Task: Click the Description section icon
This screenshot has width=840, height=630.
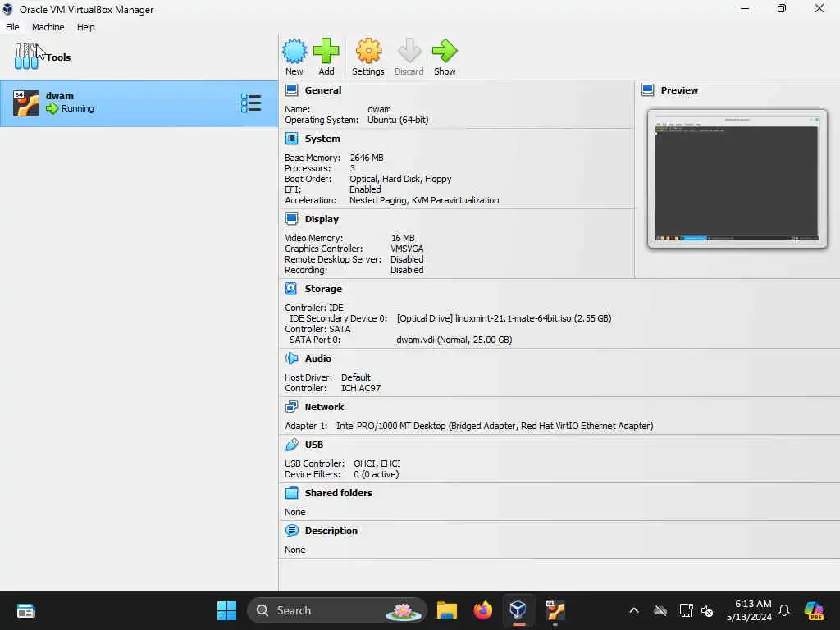Action: point(292,531)
